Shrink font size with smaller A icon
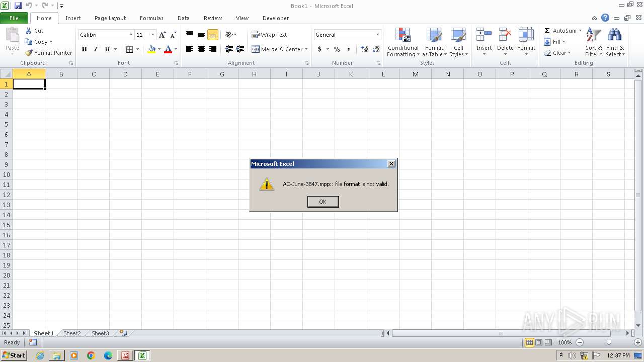The height and width of the screenshot is (362, 644). 173,35
